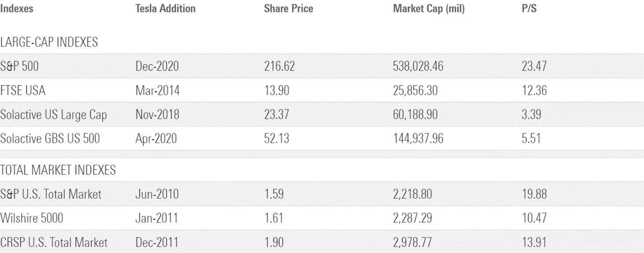Screen dimensions: 644x253
Task: Click the Jun-2010 addition date cell
Action: coord(157,194)
